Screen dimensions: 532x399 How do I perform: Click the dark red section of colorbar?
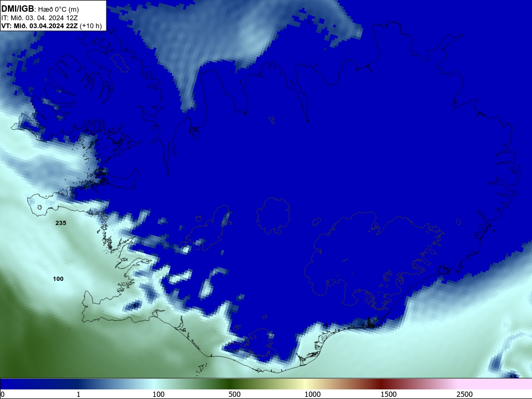[381, 384]
